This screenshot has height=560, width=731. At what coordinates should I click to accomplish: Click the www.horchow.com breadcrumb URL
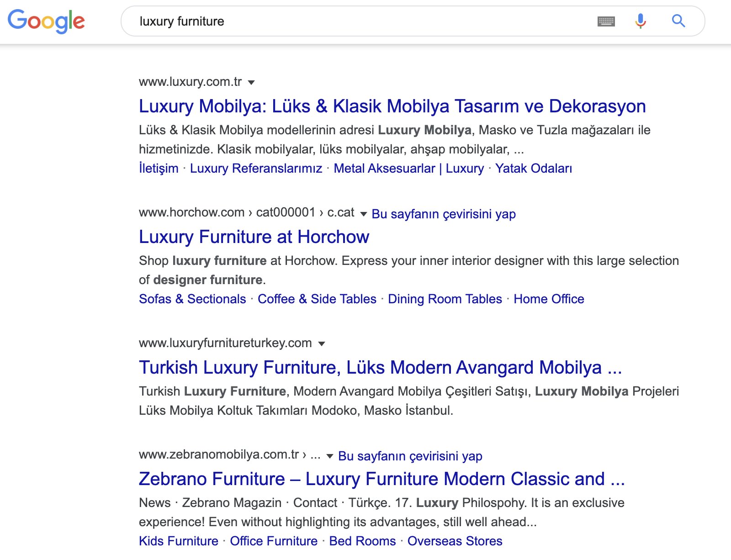[247, 212]
